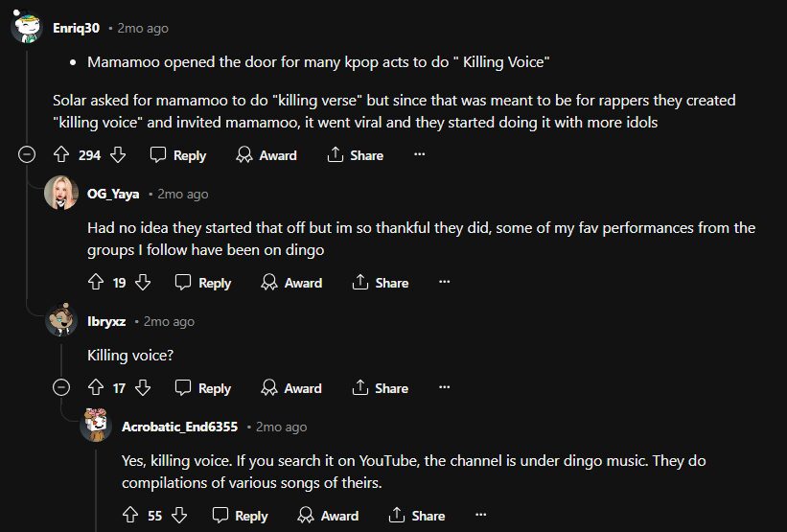Downvote Acrobatic_End6355's comment with 55 votes
This screenshot has width=787, height=532.
[179, 515]
